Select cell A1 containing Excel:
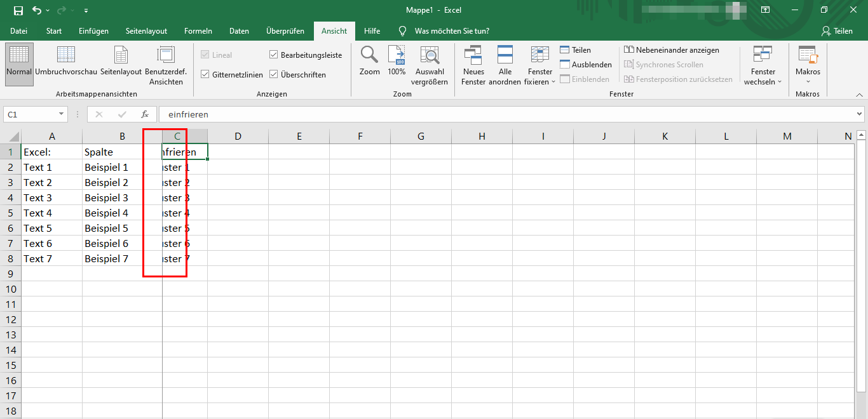The width and height of the screenshot is (868, 419). click(x=52, y=152)
